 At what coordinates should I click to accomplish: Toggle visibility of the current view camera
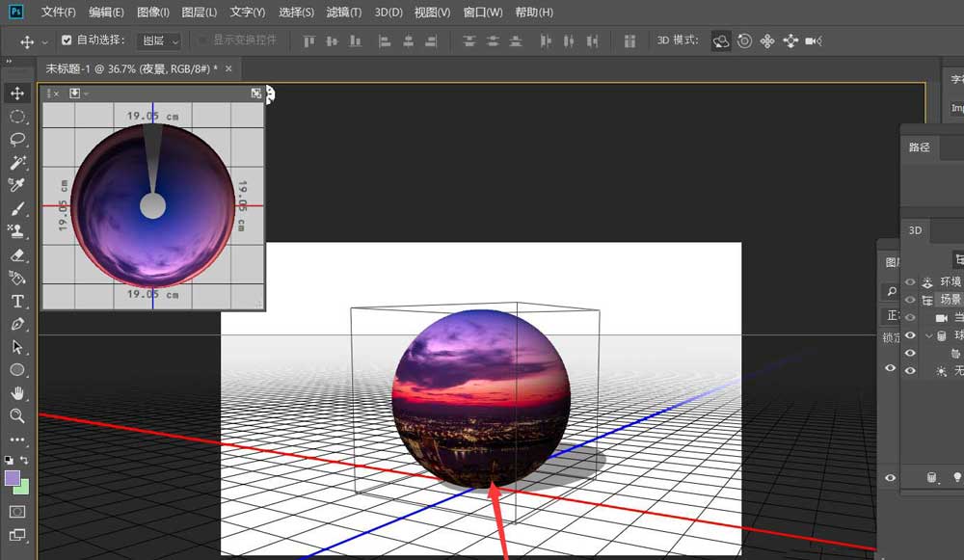click(911, 317)
